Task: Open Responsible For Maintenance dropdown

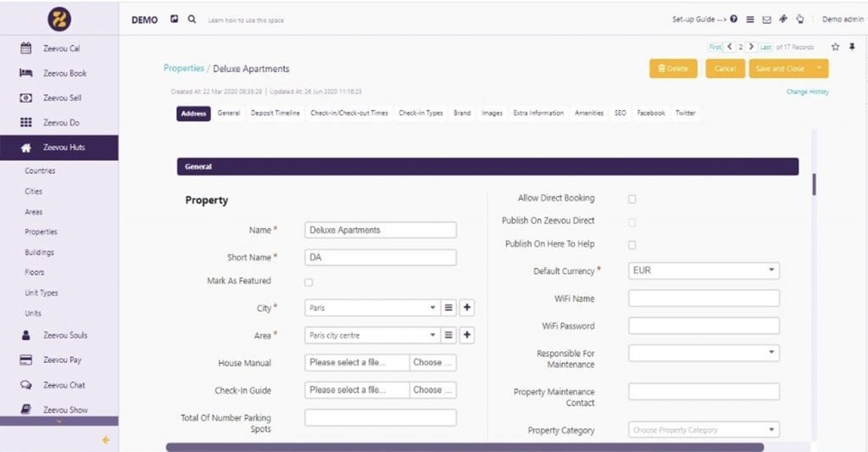Action: point(704,353)
